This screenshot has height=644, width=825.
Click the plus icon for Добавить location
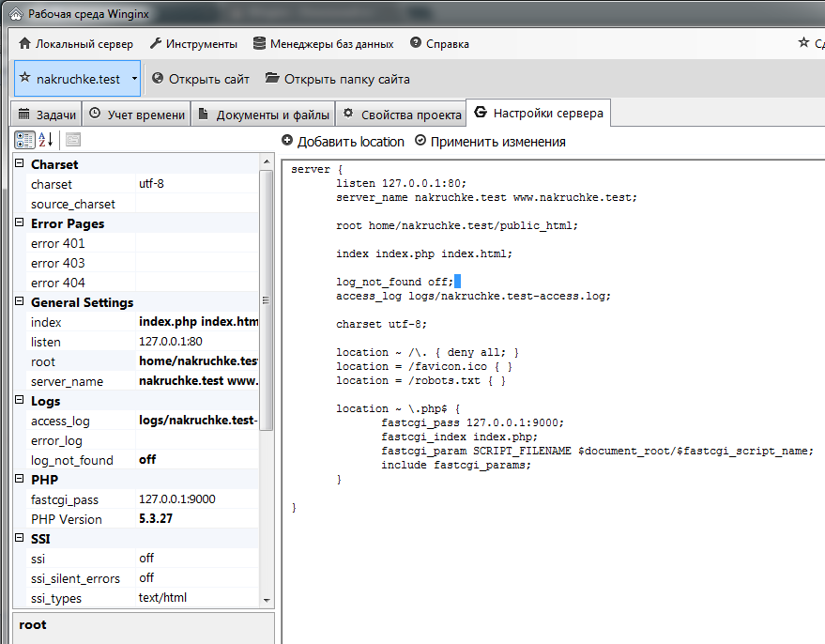287,141
